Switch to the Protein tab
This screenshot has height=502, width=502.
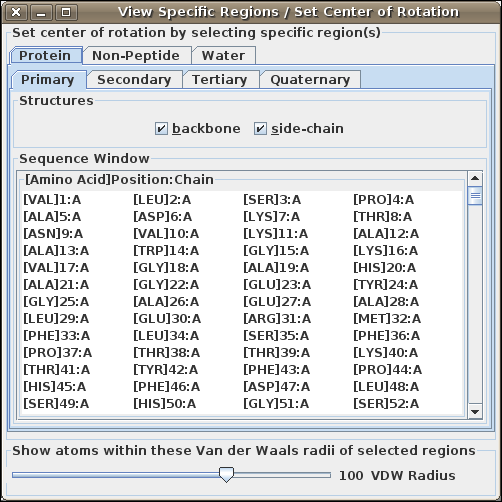[x=46, y=55]
